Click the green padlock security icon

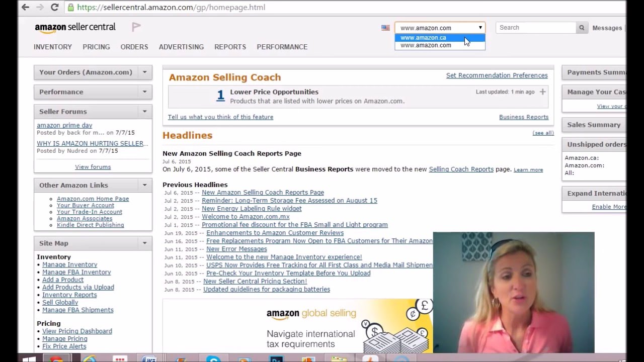point(71,7)
